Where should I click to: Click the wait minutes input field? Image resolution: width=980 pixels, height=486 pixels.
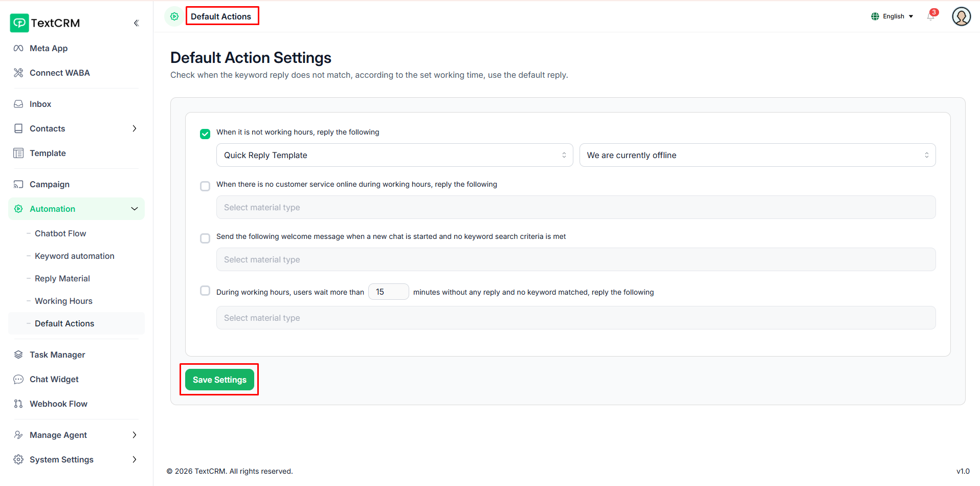click(x=388, y=292)
